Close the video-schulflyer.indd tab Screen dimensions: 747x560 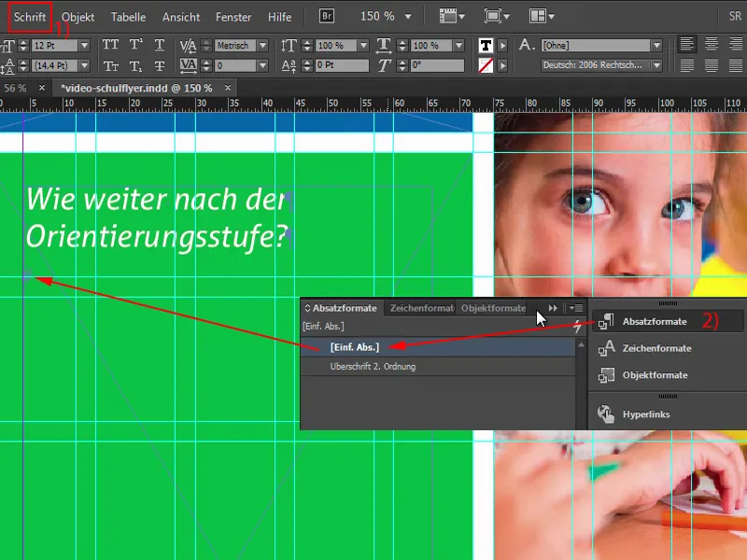pos(228,88)
